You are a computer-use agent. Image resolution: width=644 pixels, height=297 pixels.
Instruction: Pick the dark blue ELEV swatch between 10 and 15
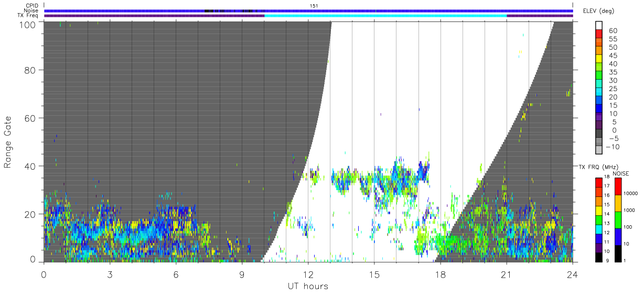pos(600,109)
